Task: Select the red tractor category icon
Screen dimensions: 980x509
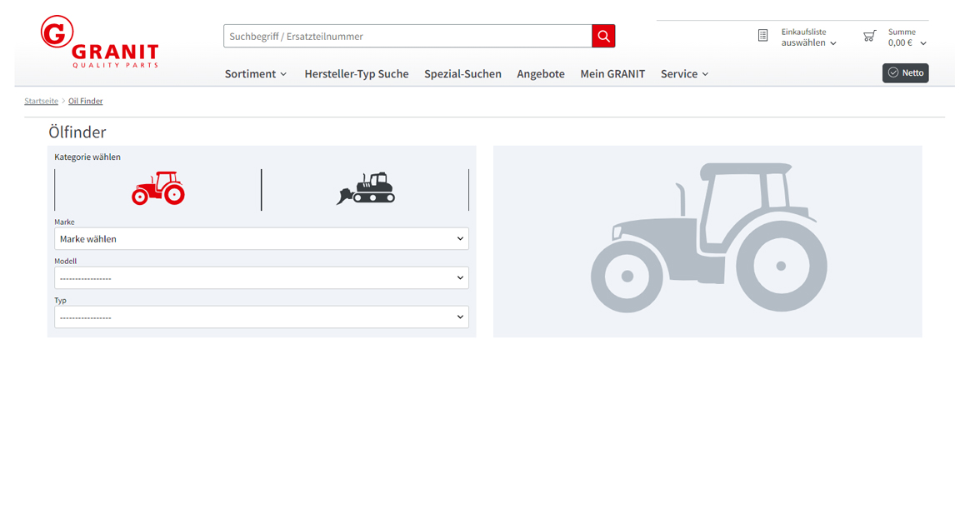Action: (x=158, y=189)
